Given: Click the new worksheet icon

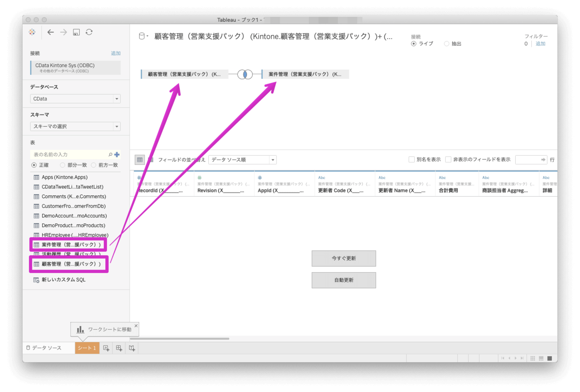Looking at the screenshot, I should tap(107, 348).
